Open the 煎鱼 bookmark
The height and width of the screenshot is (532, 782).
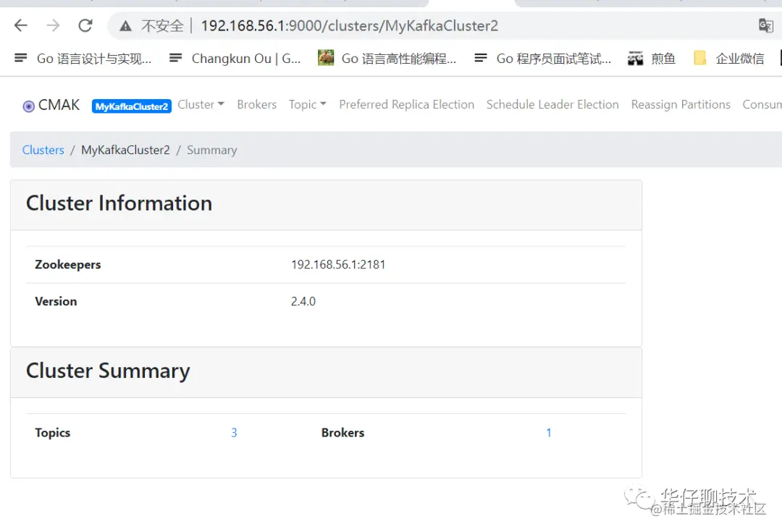click(x=652, y=59)
